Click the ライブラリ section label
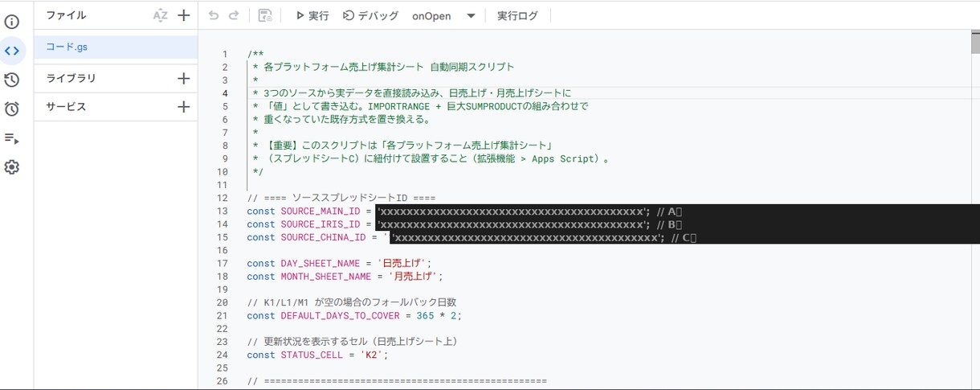The width and height of the screenshot is (980, 390). coord(71,78)
